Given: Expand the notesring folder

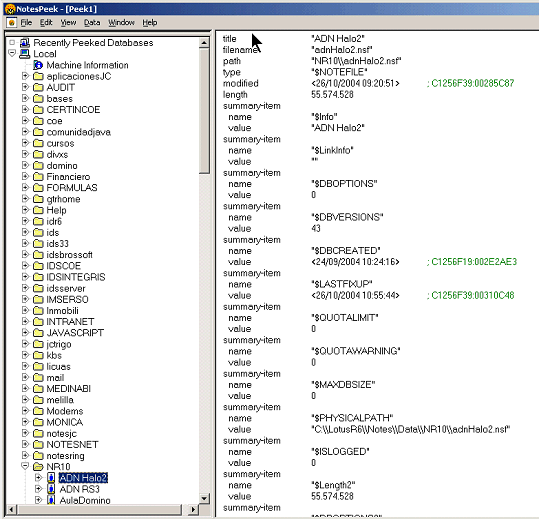Looking at the screenshot, I should (25, 455).
